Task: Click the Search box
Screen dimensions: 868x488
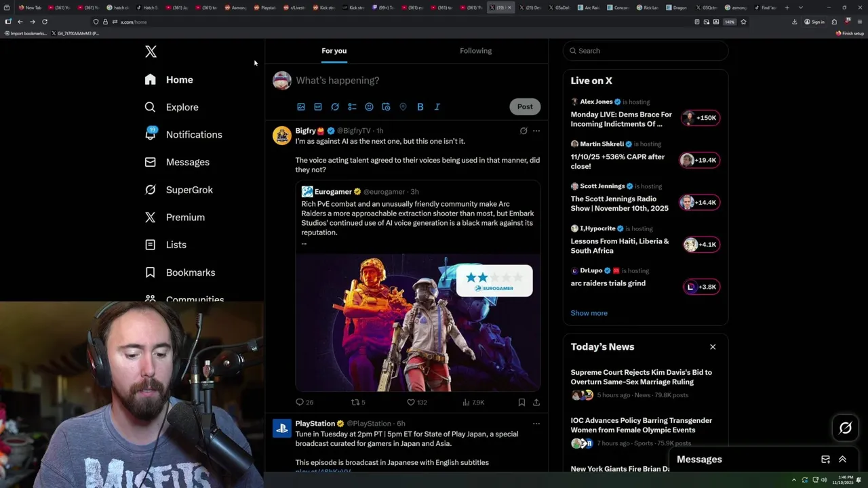Action: coord(646,51)
